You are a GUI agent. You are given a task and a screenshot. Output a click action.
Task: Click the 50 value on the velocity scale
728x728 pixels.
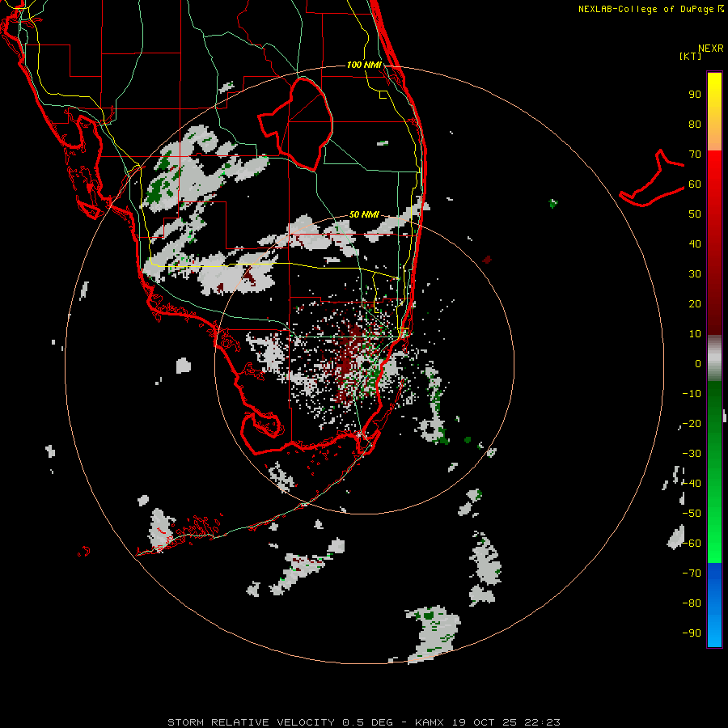pyautogui.click(x=695, y=214)
